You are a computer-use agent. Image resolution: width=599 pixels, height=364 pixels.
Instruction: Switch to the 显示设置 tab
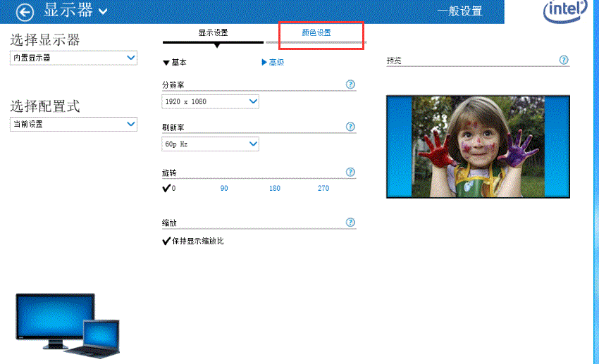213,33
